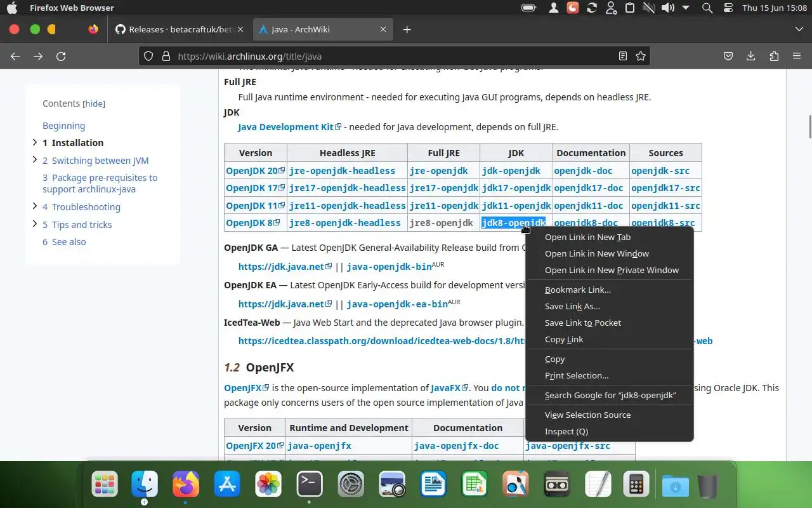812x508 pixels.
Task: Click the Firefox icon in the dock
Action: click(x=186, y=485)
